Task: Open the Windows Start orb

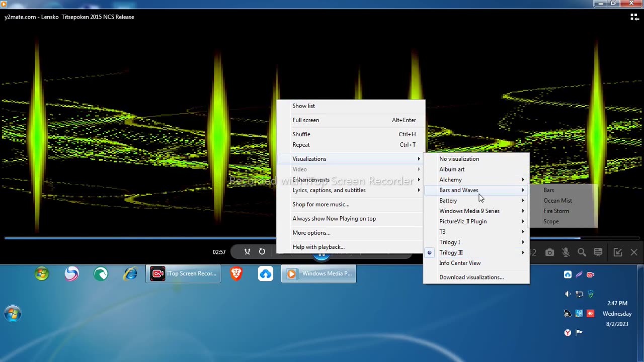Action: [13, 314]
